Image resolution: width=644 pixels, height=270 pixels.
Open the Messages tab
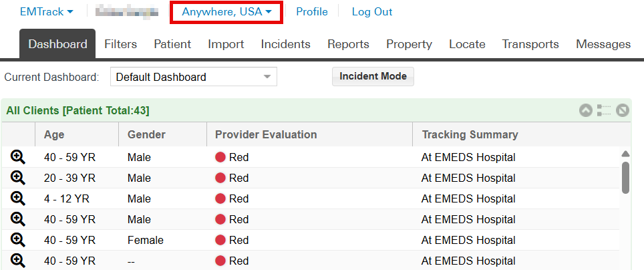603,44
